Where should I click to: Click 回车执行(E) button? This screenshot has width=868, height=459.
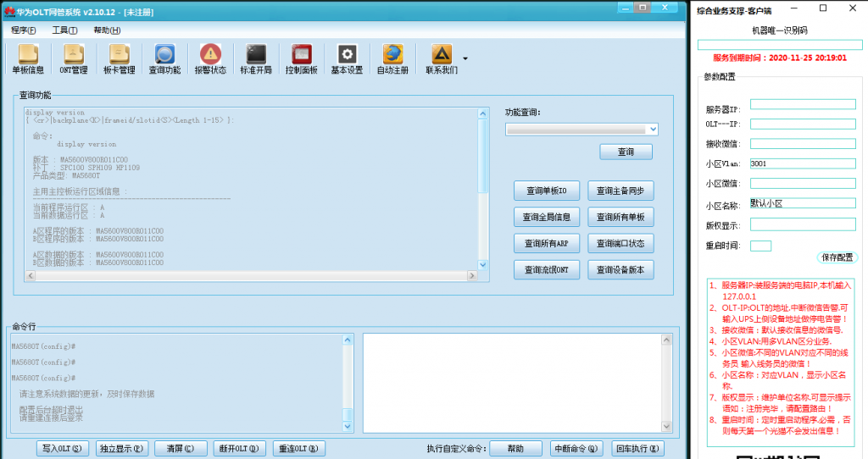(x=637, y=449)
